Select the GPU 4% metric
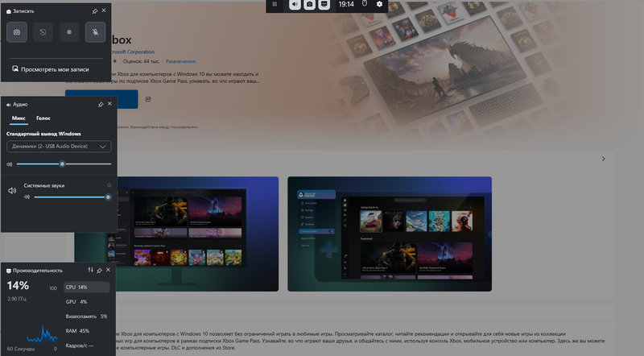This screenshot has width=644, height=356. (x=87, y=302)
